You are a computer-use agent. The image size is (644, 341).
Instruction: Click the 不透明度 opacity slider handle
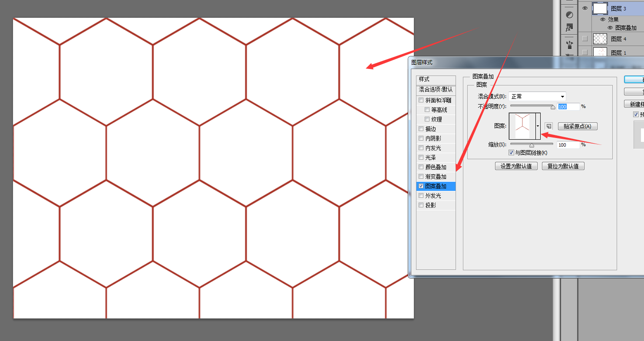[553, 106]
